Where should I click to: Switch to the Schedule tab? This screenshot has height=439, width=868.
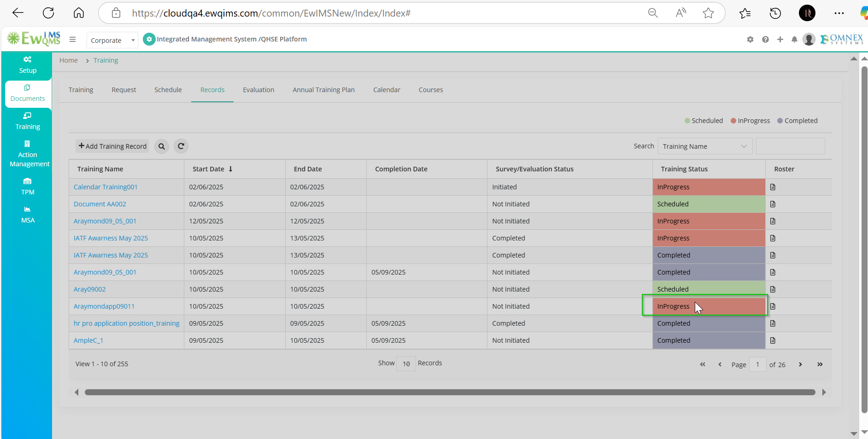(168, 90)
